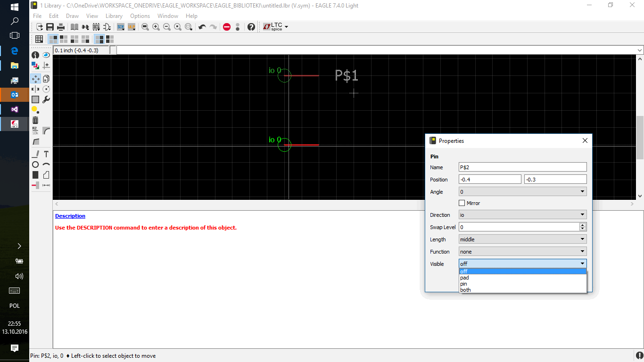Click the SCR script icon
644x362 pixels.
[x=121, y=27]
